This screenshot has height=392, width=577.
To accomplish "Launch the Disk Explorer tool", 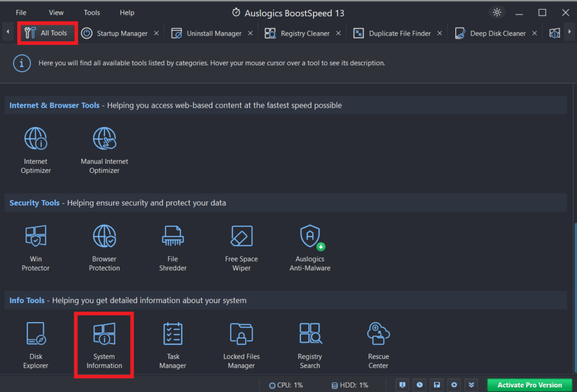I will (x=35, y=345).
